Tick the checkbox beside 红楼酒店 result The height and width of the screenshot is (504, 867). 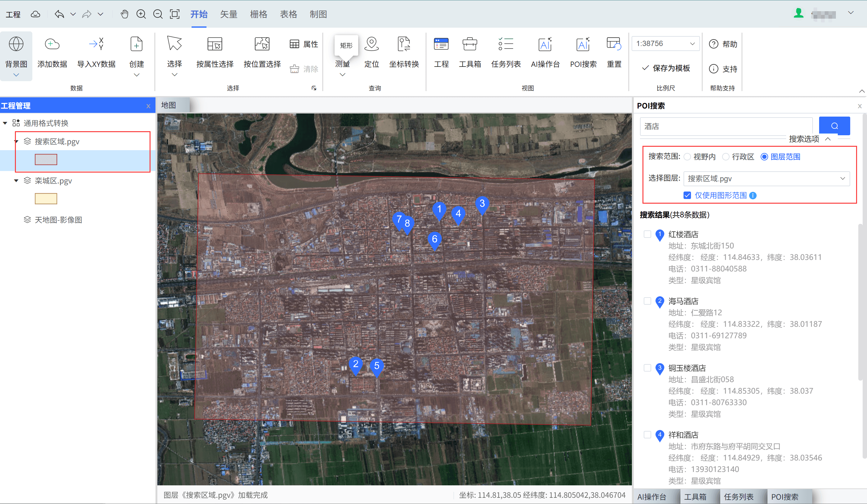click(x=647, y=234)
